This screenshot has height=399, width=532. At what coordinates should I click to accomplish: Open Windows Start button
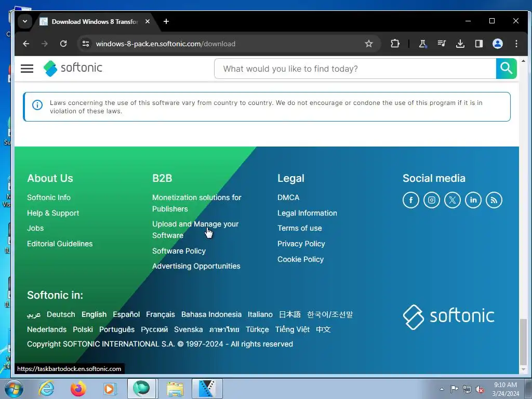pos(13,389)
